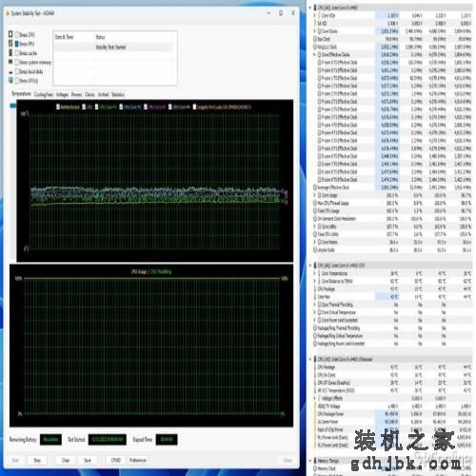Click the CPU chip icon beside Stress CPU
Viewport: 476px width, 476px height.
pyautogui.click(x=10, y=34)
